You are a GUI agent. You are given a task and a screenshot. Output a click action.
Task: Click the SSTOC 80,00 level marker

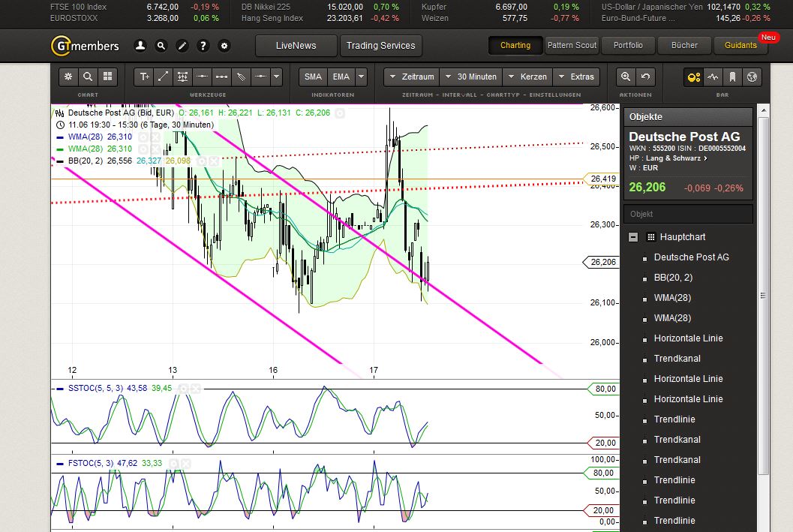coord(603,389)
